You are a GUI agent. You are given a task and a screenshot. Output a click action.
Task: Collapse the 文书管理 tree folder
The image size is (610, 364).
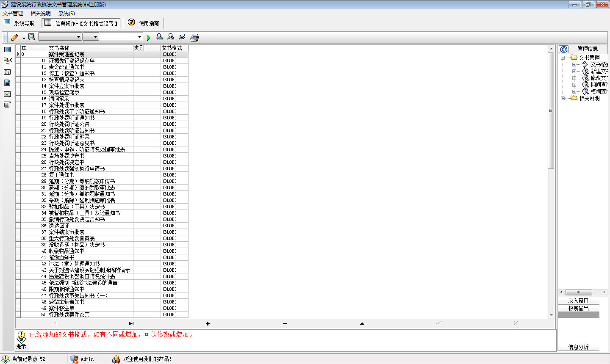click(563, 58)
